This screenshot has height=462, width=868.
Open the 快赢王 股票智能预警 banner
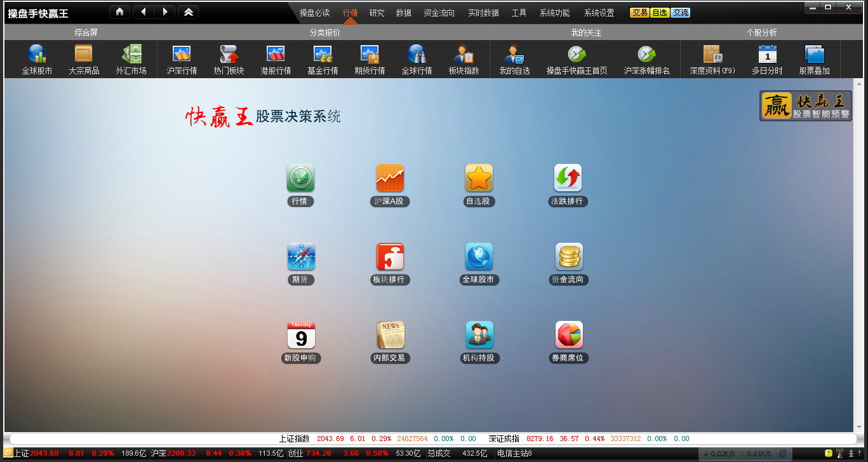pyautogui.click(x=806, y=105)
